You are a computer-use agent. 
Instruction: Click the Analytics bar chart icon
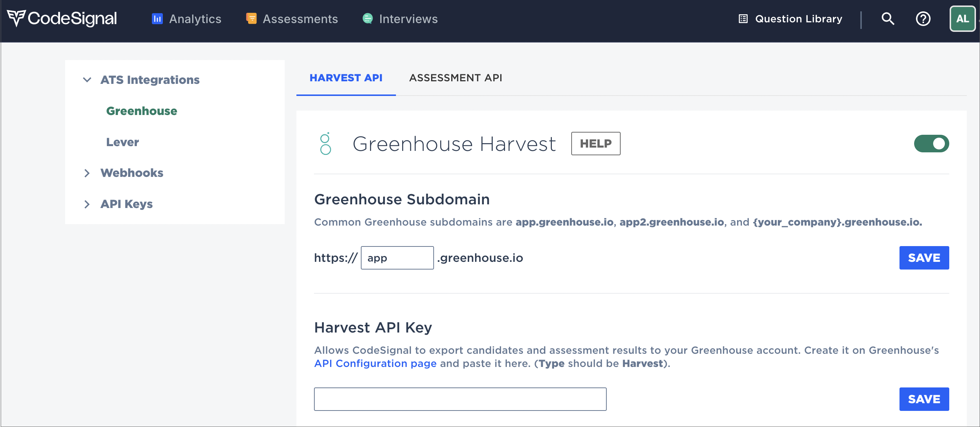157,19
